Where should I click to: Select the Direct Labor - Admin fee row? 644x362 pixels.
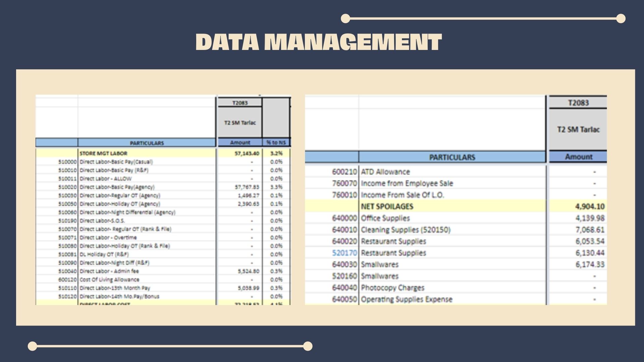[109, 271]
